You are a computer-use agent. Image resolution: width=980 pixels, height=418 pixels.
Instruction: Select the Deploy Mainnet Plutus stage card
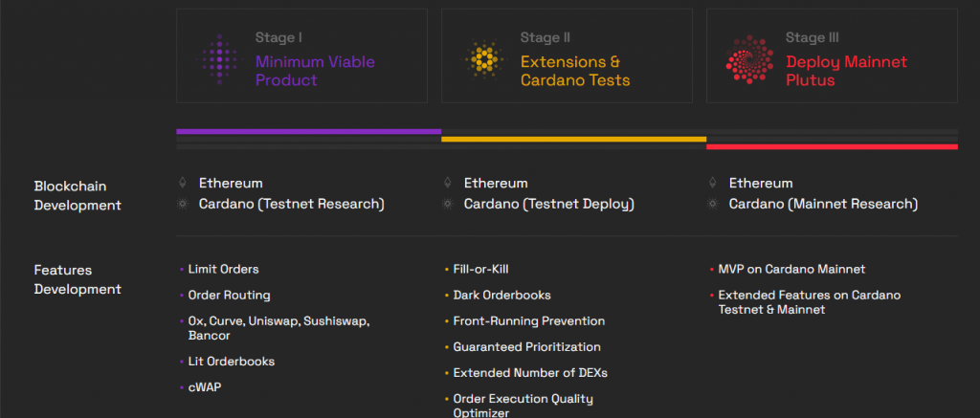(832, 55)
